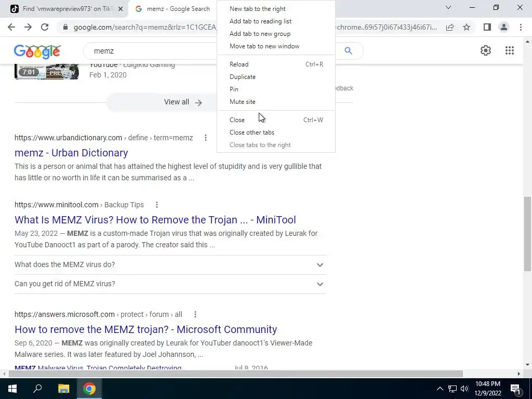Click the horizontal scrollbar thumb

tap(236, 374)
